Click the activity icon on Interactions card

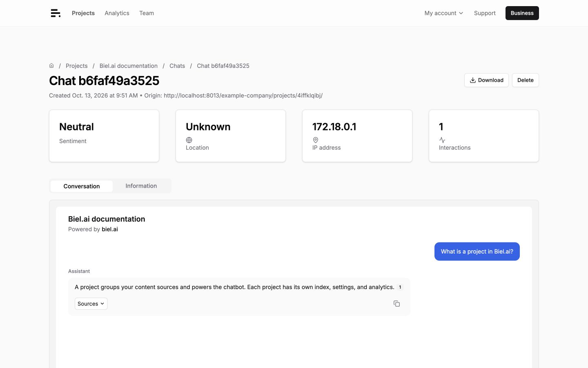coord(442,140)
